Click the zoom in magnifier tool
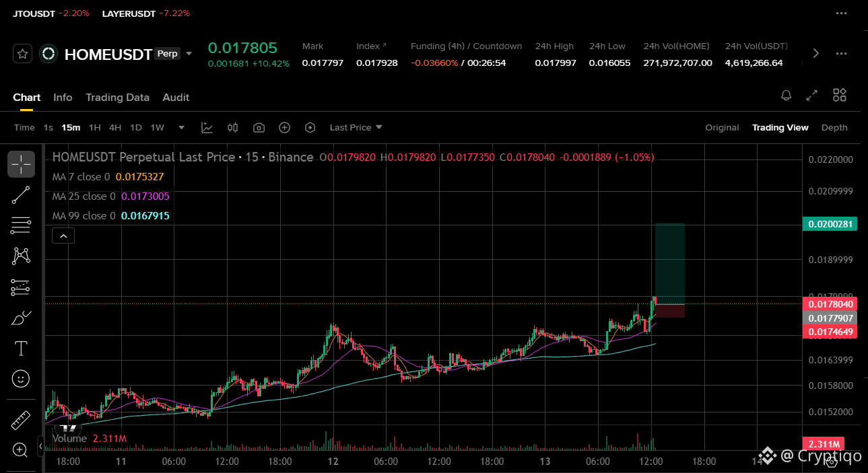 point(20,449)
